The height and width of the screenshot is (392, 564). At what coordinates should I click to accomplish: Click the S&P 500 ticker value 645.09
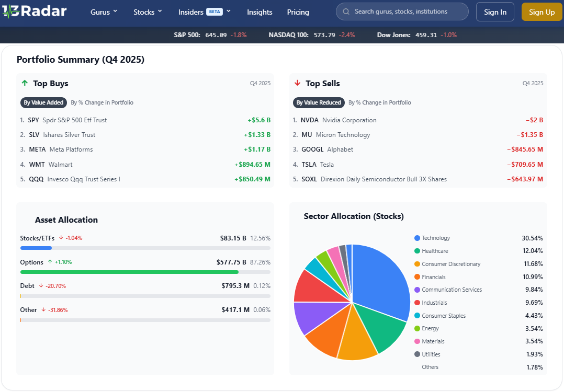pyautogui.click(x=216, y=35)
